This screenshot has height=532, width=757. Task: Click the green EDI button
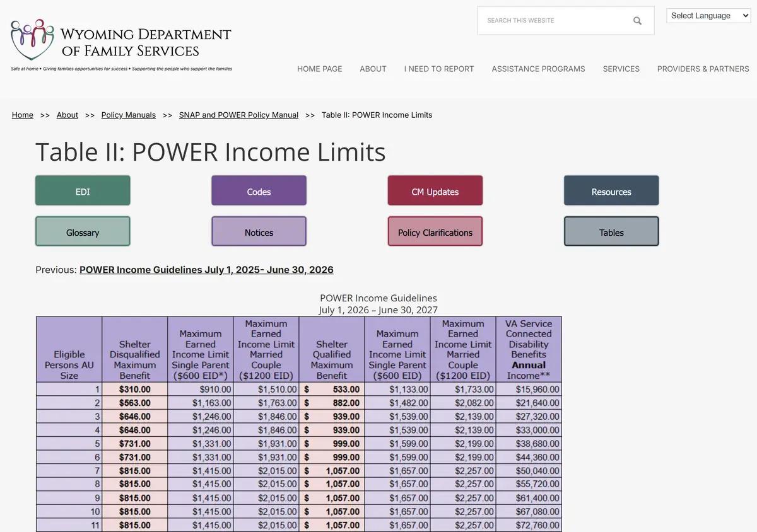pos(83,191)
